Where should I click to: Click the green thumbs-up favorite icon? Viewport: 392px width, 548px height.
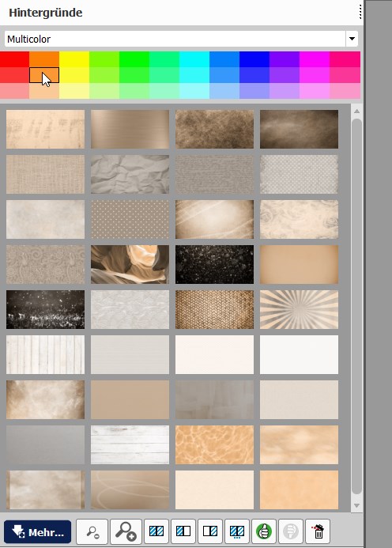(x=264, y=531)
